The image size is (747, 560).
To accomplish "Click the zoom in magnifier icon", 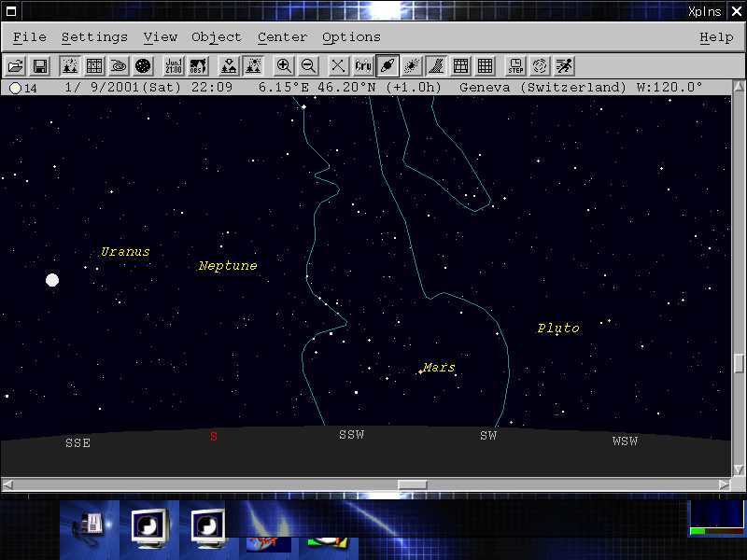I will pos(284,66).
